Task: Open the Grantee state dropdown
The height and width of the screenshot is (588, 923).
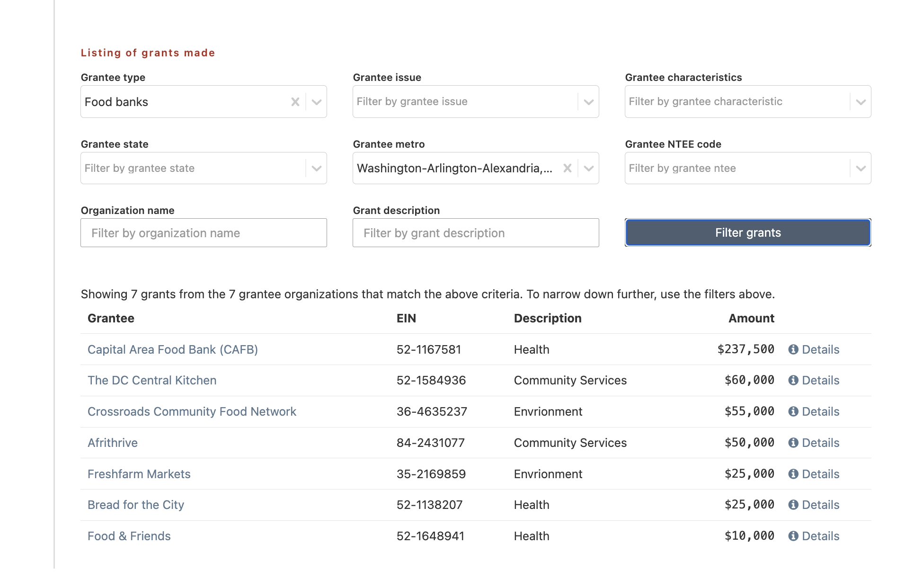Action: click(x=317, y=168)
